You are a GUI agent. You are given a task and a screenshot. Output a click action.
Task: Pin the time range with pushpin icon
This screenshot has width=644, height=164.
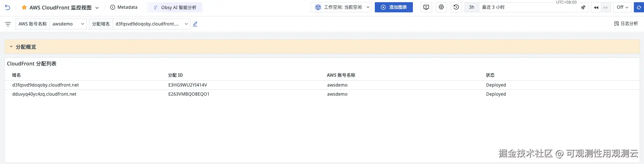(583, 7)
